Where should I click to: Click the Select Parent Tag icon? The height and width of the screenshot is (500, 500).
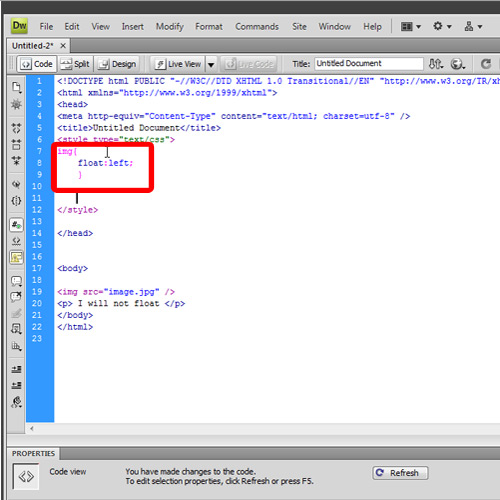(16, 184)
